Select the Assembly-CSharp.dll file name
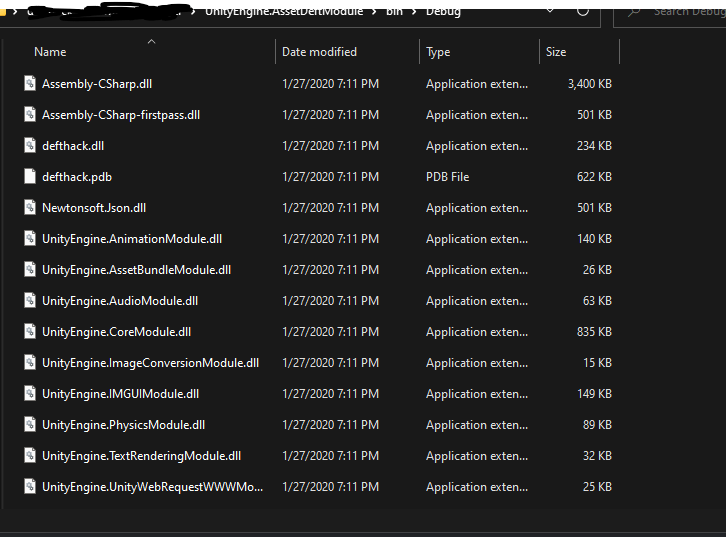726x537 pixels. (x=97, y=84)
